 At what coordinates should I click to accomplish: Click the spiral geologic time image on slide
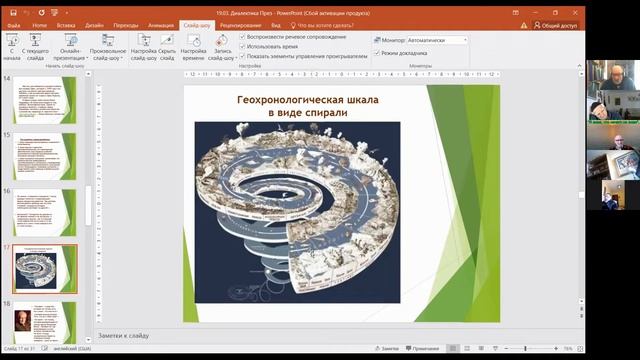[298, 212]
